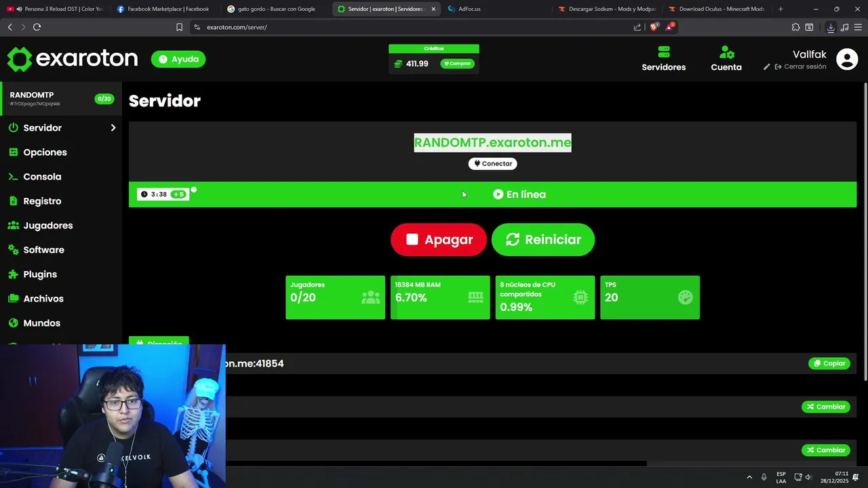Click the Registro document icon
Image resolution: width=868 pixels, height=488 pixels.
(x=13, y=201)
